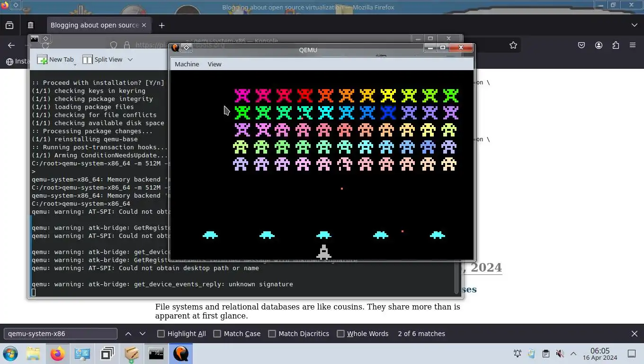Open Firefox View with the folder icon
Image resolution: width=644 pixels, height=364 pixels.
(9, 25)
